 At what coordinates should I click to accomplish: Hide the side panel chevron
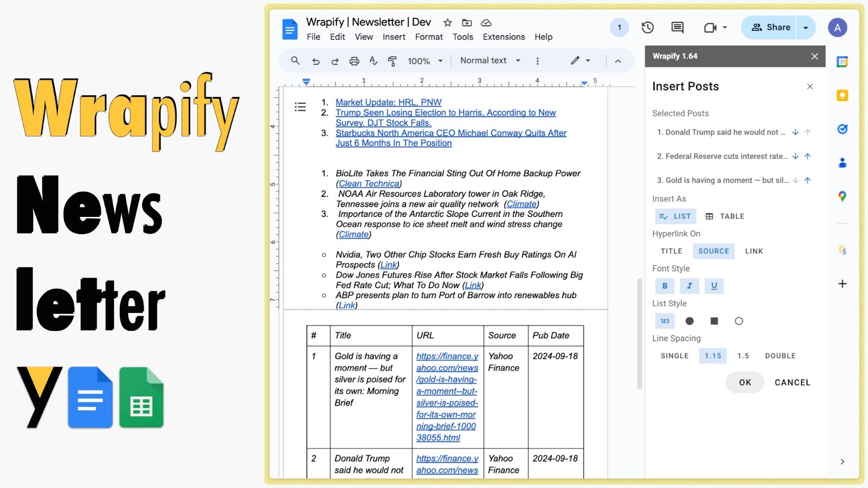[843, 462]
